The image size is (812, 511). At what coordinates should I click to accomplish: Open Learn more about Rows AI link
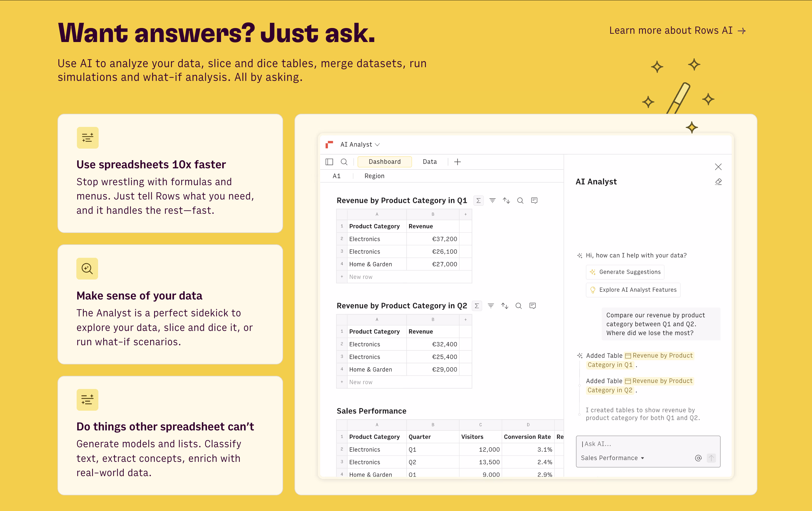677,31
